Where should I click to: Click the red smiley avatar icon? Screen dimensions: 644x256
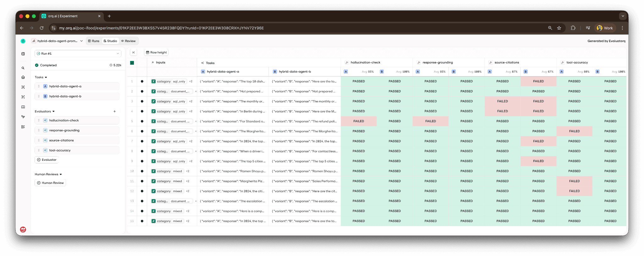[x=23, y=229]
